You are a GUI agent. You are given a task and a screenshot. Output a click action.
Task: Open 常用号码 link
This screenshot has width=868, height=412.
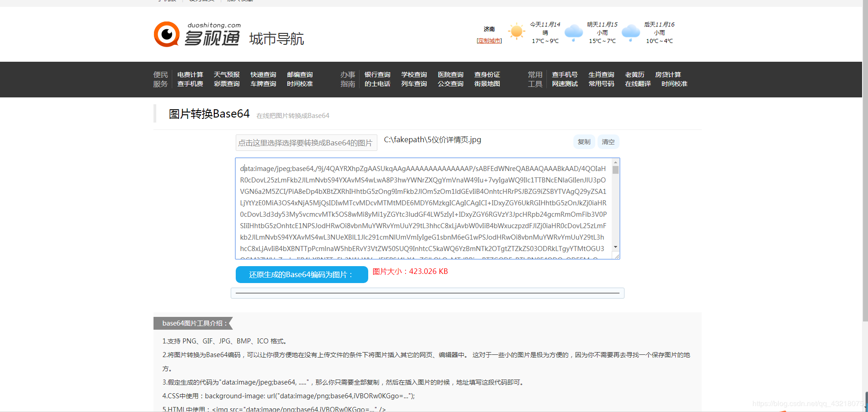click(601, 84)
